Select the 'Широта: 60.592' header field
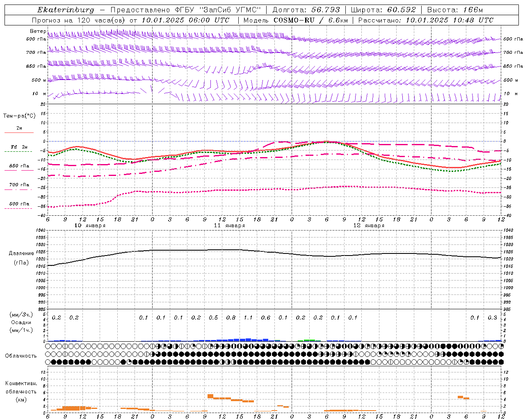The image size is (525, 420). pyautogui.click(x=383, y=10)
